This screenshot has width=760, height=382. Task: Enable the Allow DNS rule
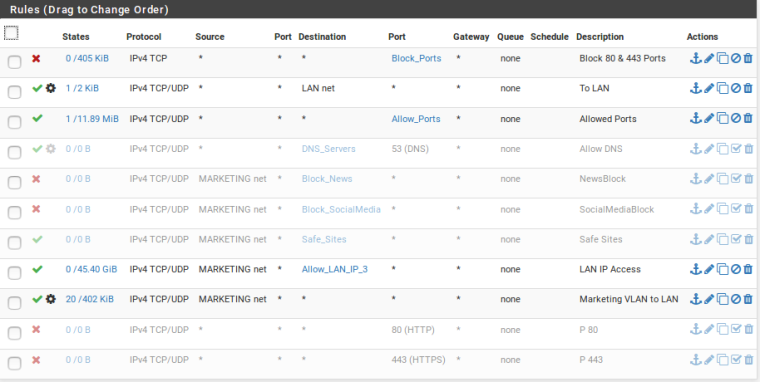click(x=736, y=149)
